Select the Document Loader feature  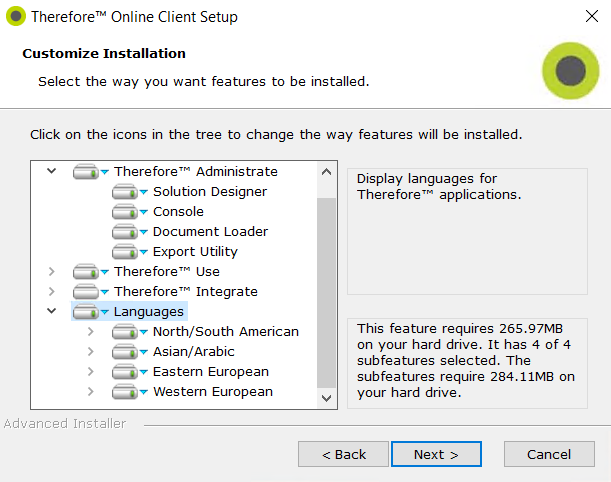click(210, 231)
